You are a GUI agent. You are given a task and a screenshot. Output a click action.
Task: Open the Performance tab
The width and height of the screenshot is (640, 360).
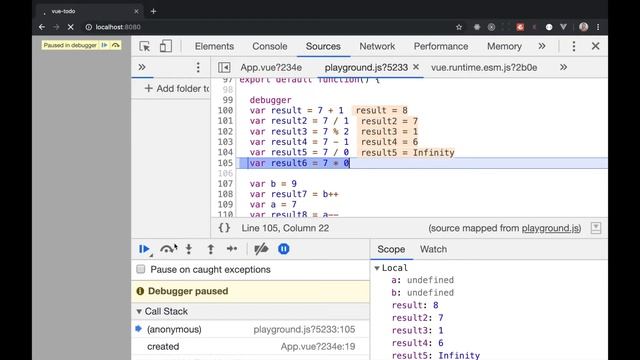coord(441,46)
